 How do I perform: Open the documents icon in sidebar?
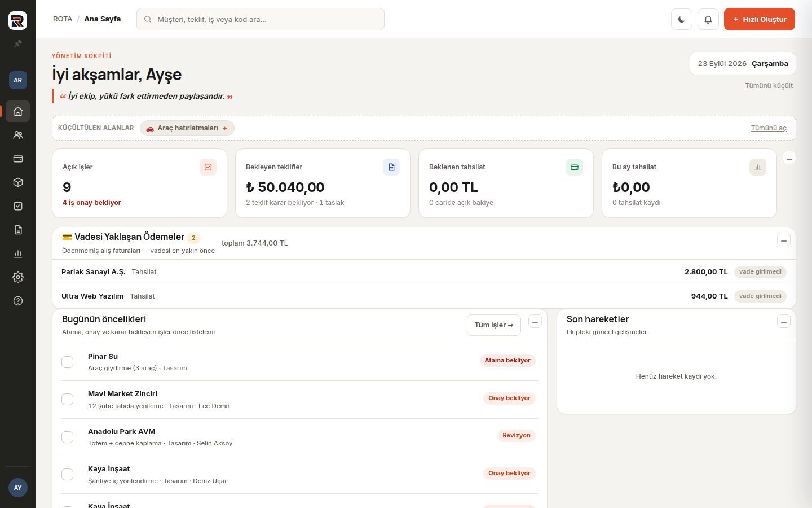tap(18, 230)
